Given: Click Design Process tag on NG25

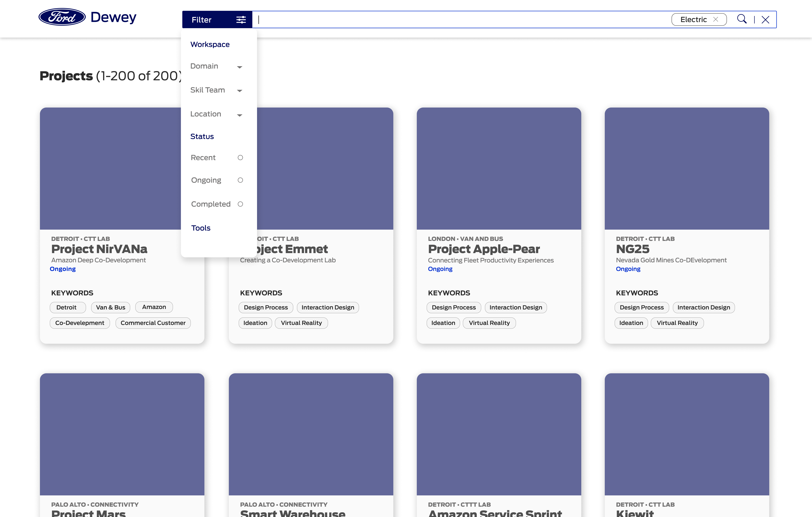Looking at the screenshot, I should tap(642, 307).
